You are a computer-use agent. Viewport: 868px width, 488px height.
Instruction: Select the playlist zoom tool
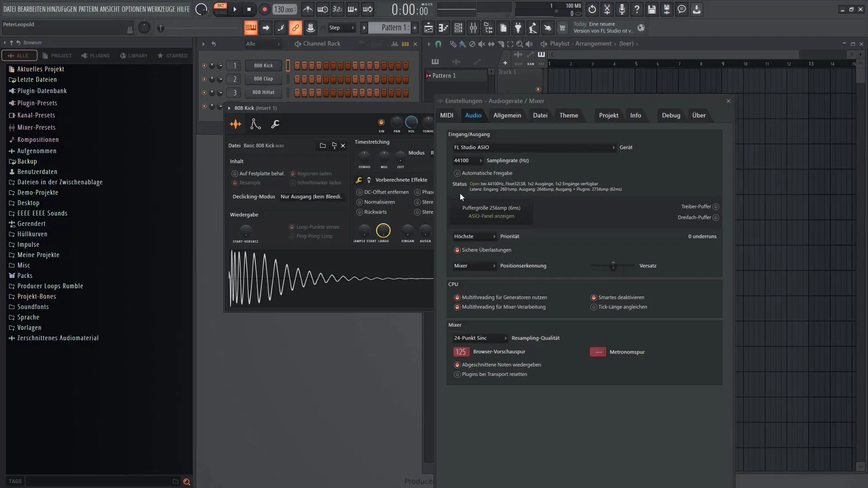click(x=519, y=44)
